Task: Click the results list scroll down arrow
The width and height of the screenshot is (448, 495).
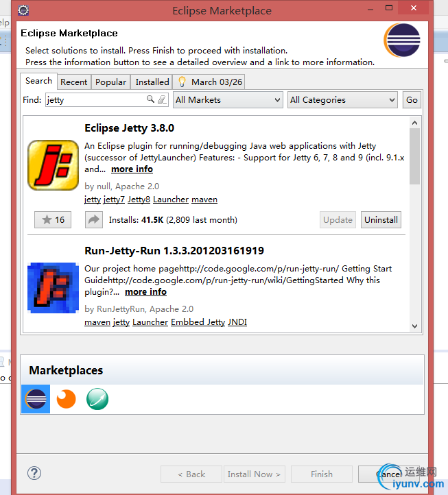Action: click(415, 326)
